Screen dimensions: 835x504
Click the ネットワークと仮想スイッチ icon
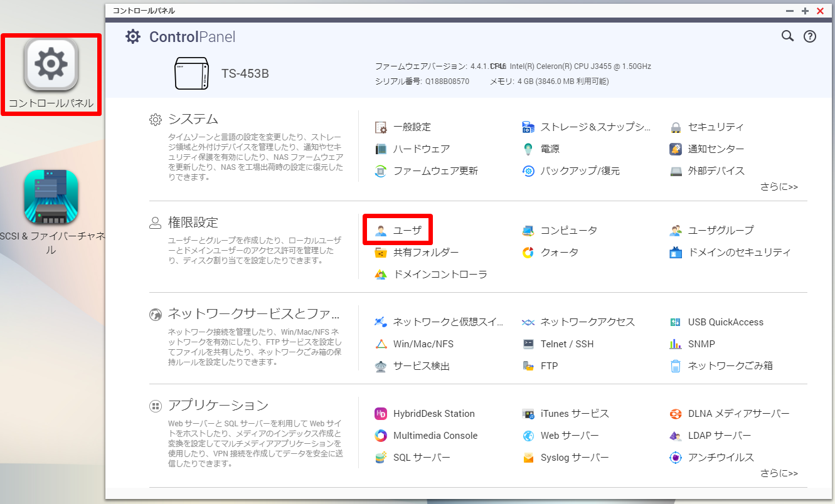tap(381, 322)
